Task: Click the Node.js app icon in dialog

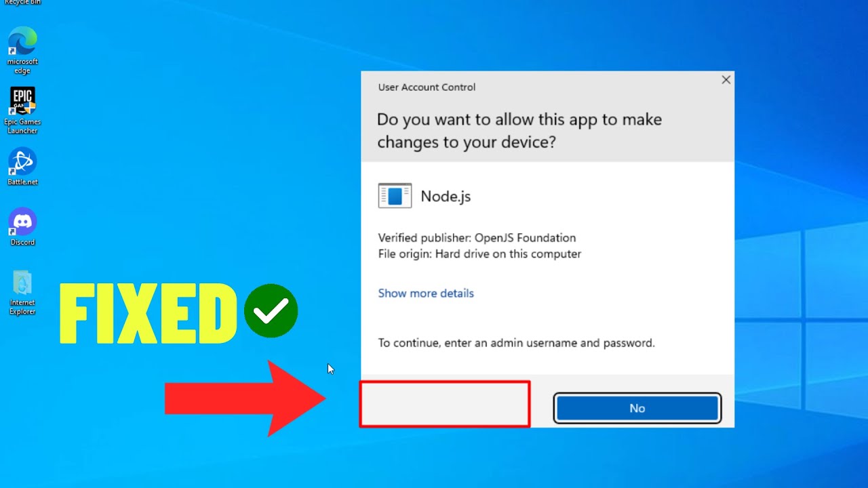Action: pos(395,196)
